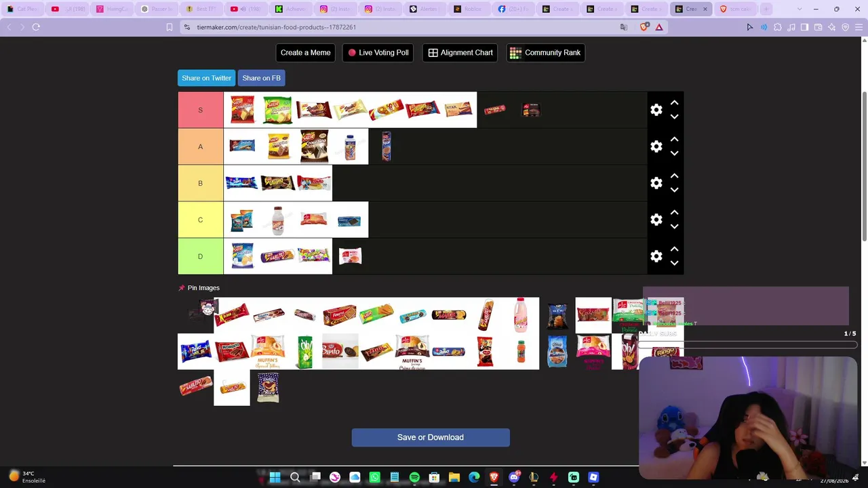Move the A tier row down
The width and height of the screenshot is (868, 488).
coord(674,153)
